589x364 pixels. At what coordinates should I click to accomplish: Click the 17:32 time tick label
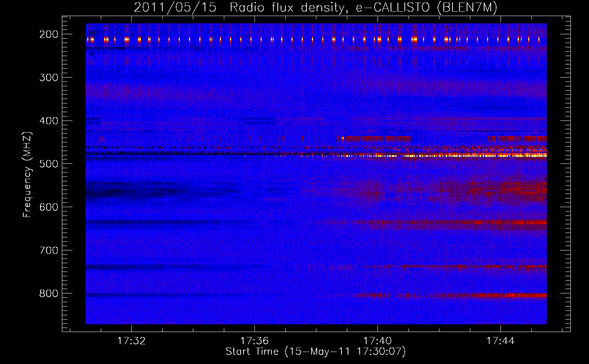click(x=131, y=341)
